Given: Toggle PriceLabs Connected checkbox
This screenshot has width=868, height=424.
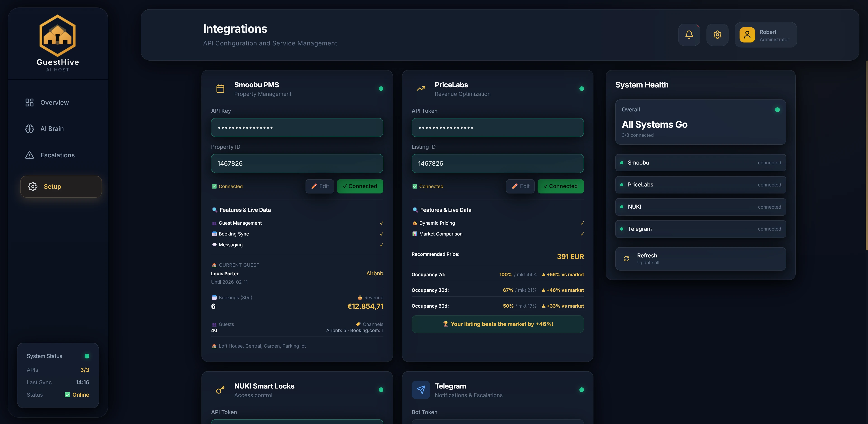Looking at the screenshot, I should point(415,186).
